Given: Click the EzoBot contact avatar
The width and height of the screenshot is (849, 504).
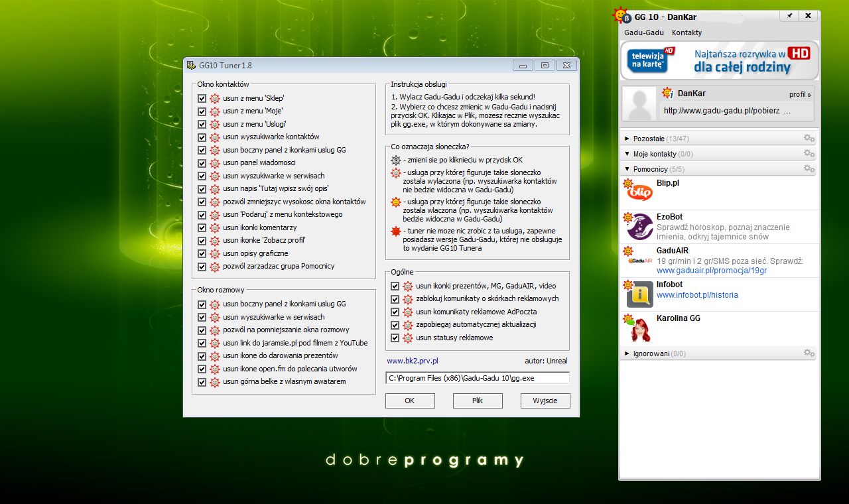Looking at the screenshot, I should coord(639,227).
